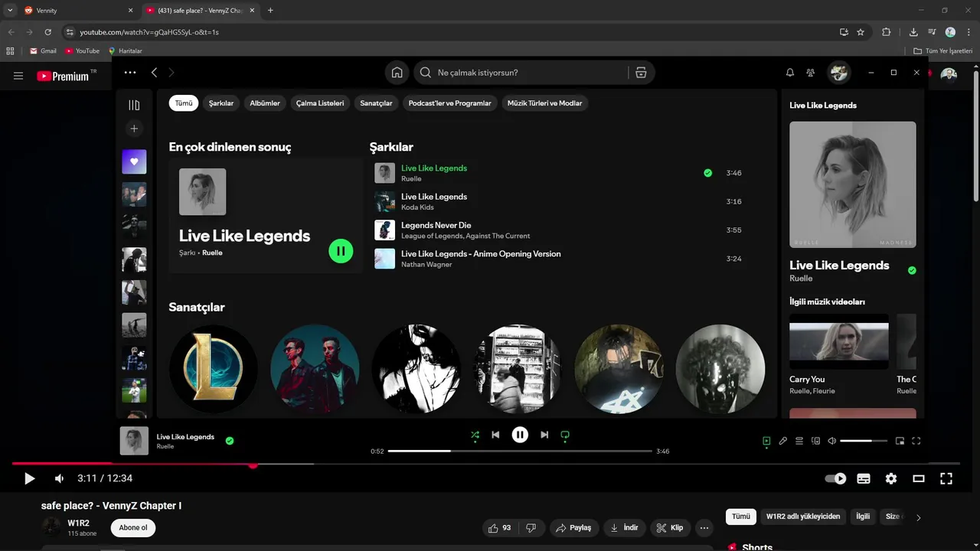Create playlist with plus icon
The image size is (980, 551).
pos(134,129)
